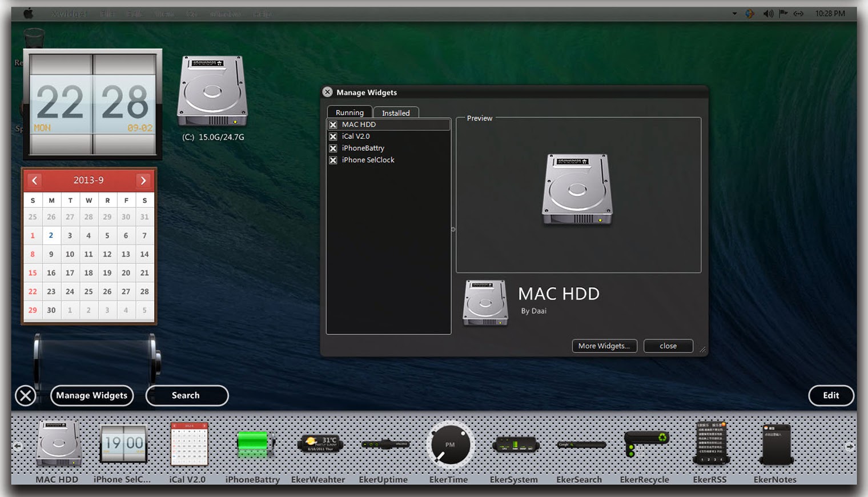Select date 15 in the calendar
Viewport: 868px width, 497px height.
coord(33,273)
